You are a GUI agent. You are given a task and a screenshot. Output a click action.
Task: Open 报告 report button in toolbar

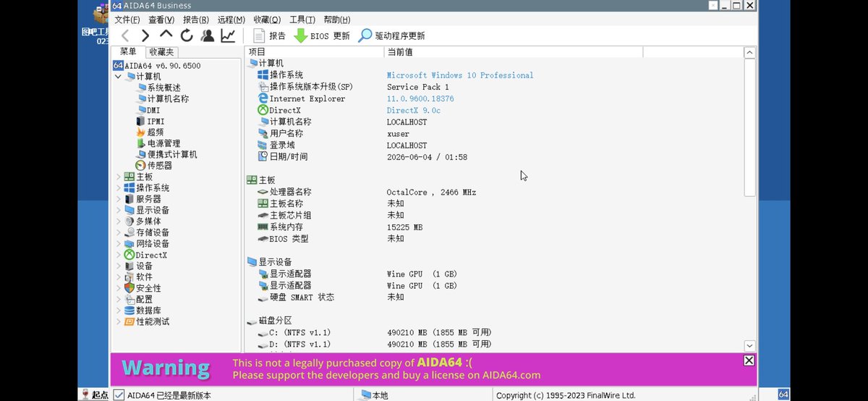tap(269, 35)
